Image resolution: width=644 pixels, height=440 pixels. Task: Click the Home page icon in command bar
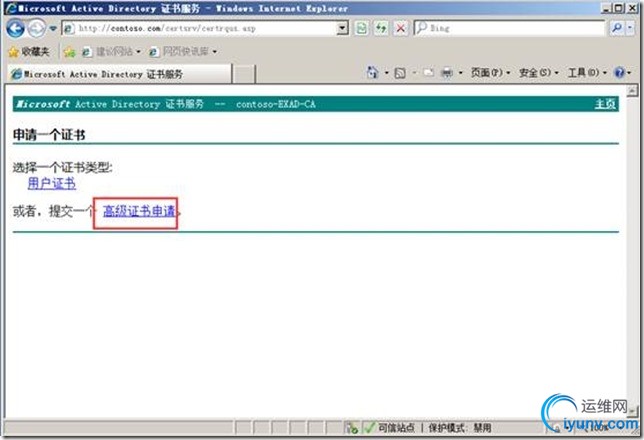click(373, 73)
